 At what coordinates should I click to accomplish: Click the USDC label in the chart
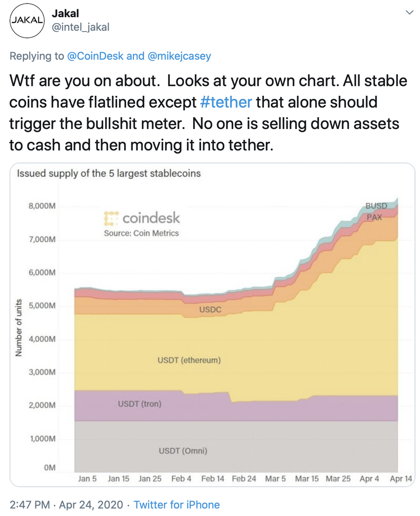click(x=210, y=310)
